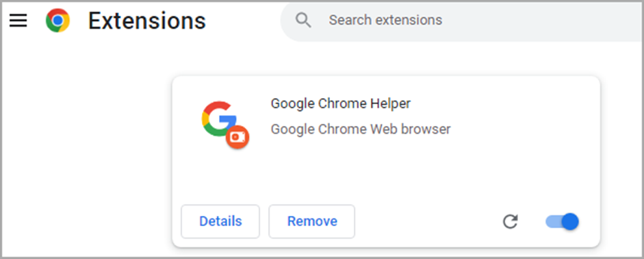
Task: Reload the Google Chrome Helper extension
Action: 511,222
